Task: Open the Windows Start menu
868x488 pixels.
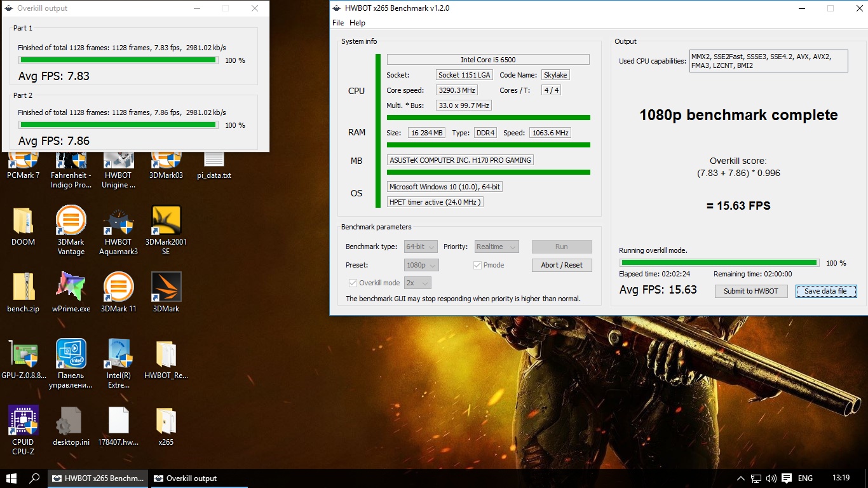Action: pos(11,478)
